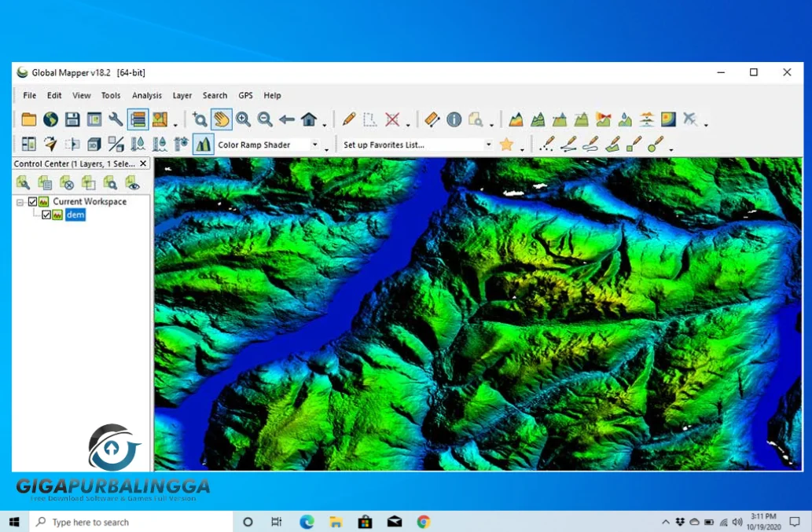Open the File menu
This screenshot has height=532, width=812.
coord(30,95)
